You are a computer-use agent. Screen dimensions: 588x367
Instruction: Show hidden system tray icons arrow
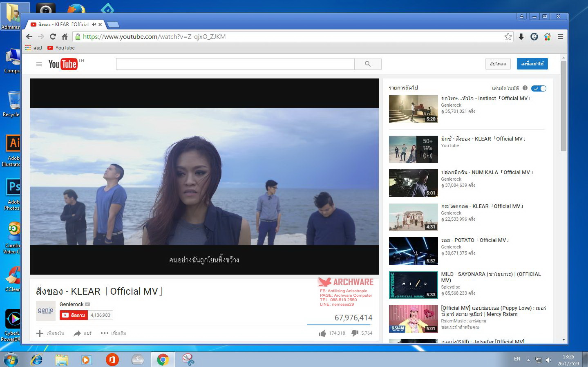coord(528,360)
